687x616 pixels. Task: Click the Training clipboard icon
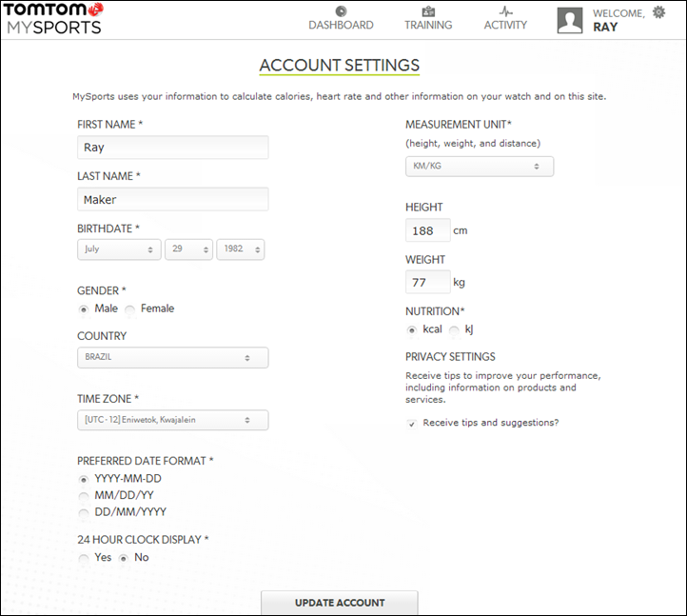pyautogui.click(x=428, y=11)
